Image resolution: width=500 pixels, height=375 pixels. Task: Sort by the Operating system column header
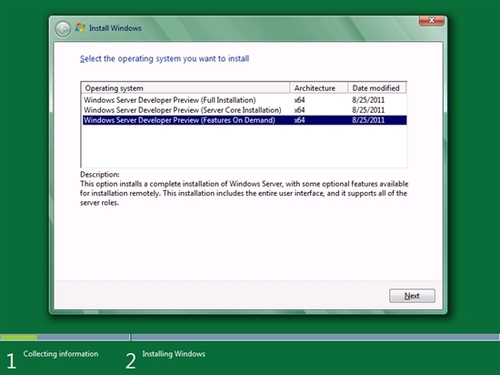[x=186, y=88]
